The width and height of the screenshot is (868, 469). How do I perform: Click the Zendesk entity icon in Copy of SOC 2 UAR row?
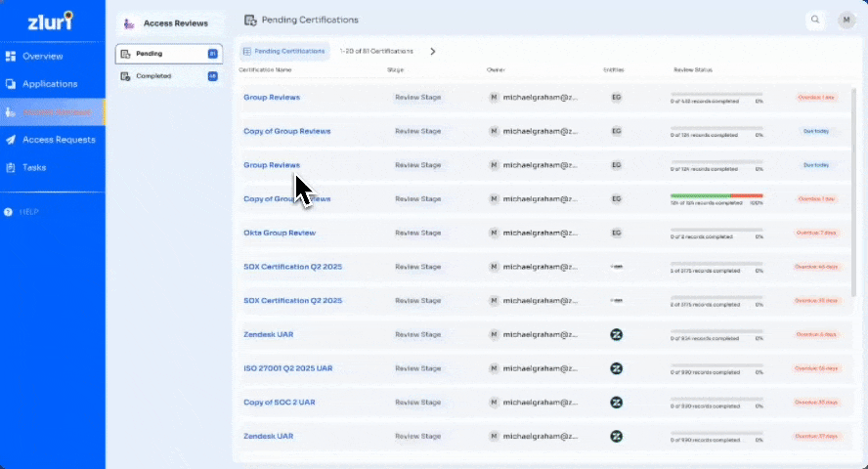pos(616,403)
